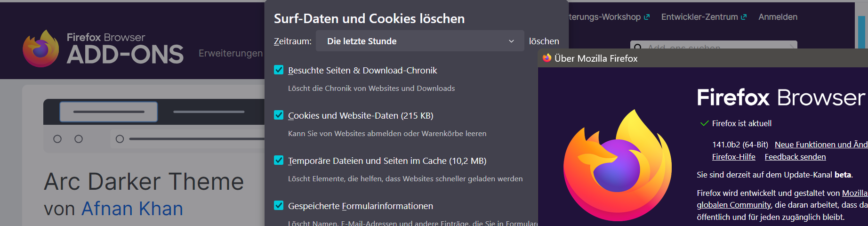Image resolution: width=868 pixels, height=226 pixels.
Task: Click the search submit arrow in the add-ons field
Action: coord(791,46)
